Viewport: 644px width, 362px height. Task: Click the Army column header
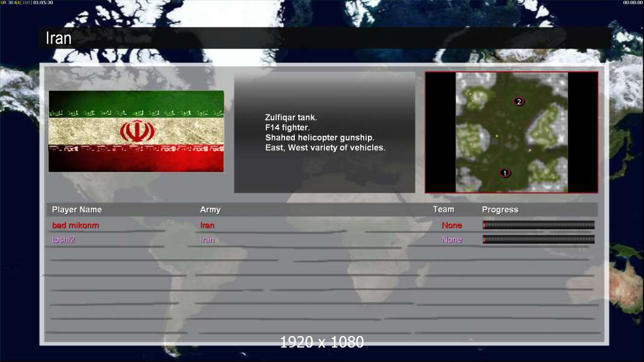click(210, 209)
